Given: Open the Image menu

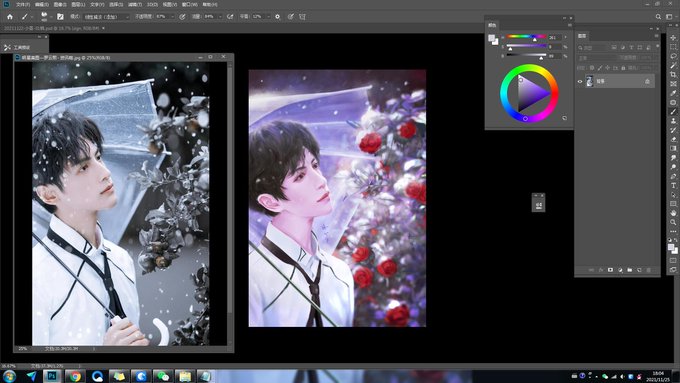Looking at the screenshot, I should tap(60, 4).
